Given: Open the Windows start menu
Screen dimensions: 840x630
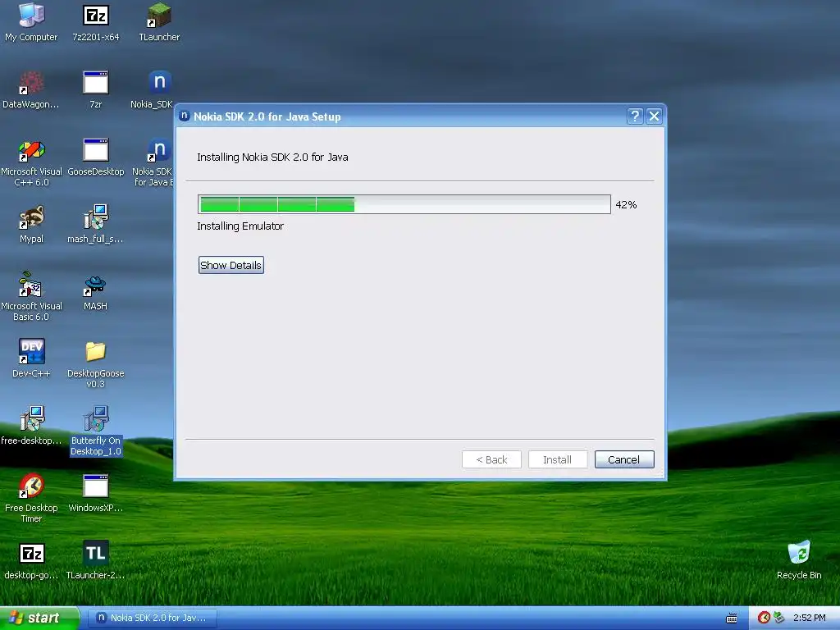Looking at the screenshot, I should coord(39,618).
